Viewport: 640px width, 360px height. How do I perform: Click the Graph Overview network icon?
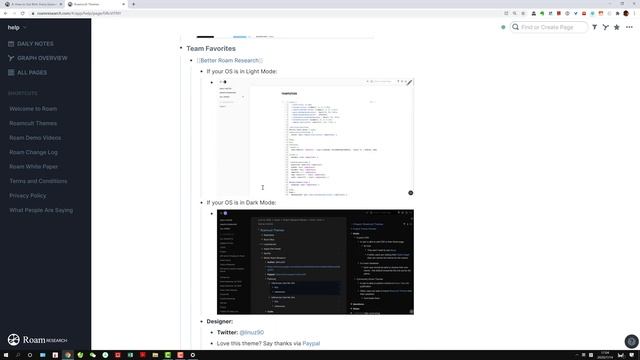click(x=11, y=58)
